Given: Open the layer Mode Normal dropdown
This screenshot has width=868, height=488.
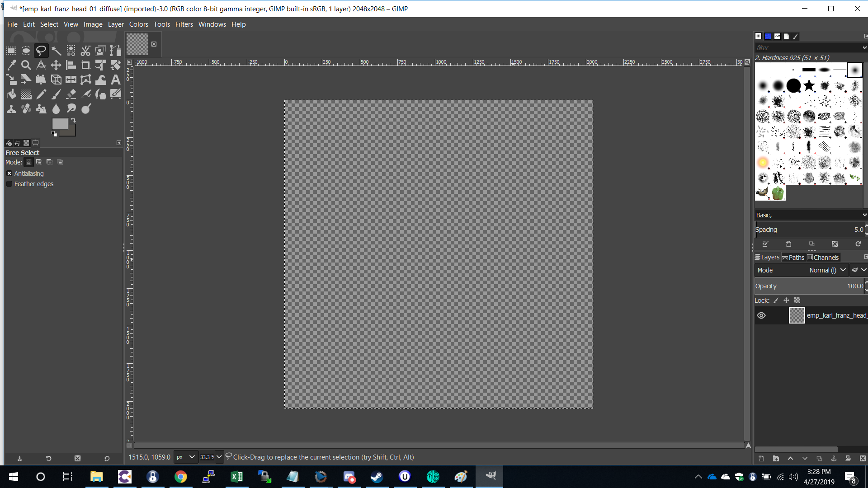Looking at the screenshot, I should [827, 270].
